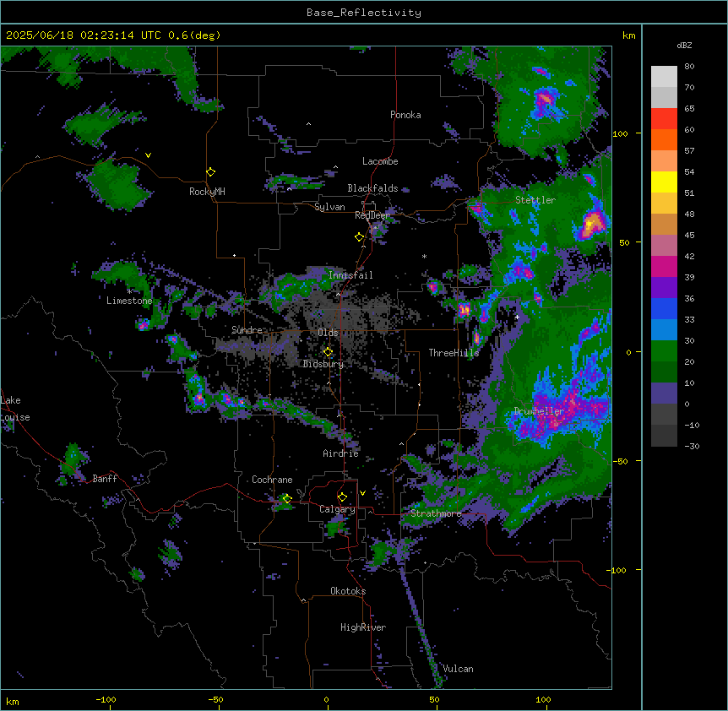Viewport: 728px width, 711px height.
Task: Click the yellow v marker northwest of RockyMH
Action: click(x=148, y=155)
